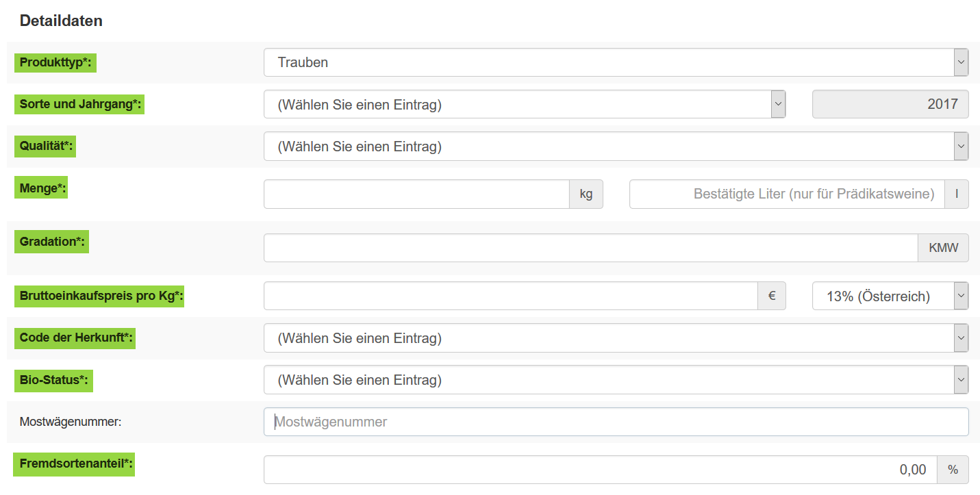Focus the Bruttoeinkaufspreis pro Kg field
980x495 pixels.
tap(510, 296)
